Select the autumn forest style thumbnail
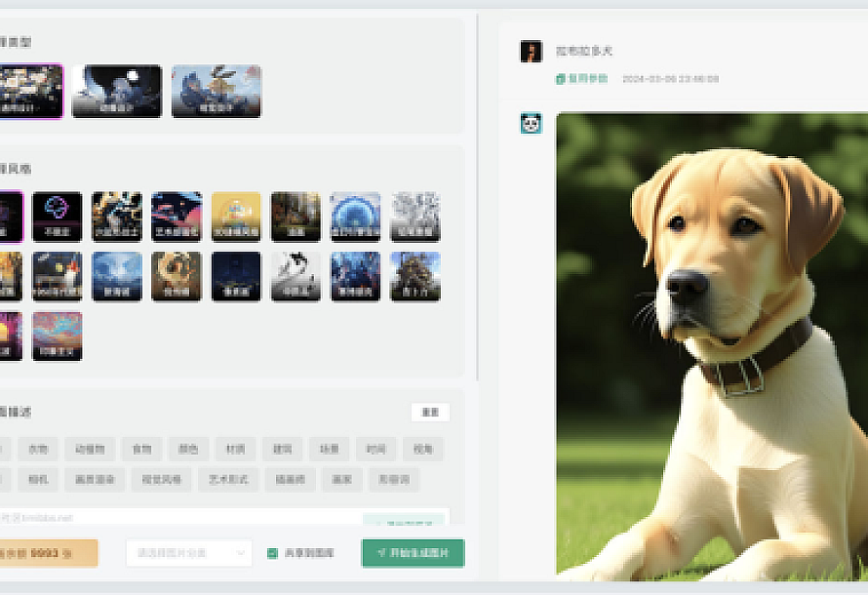 296,216
